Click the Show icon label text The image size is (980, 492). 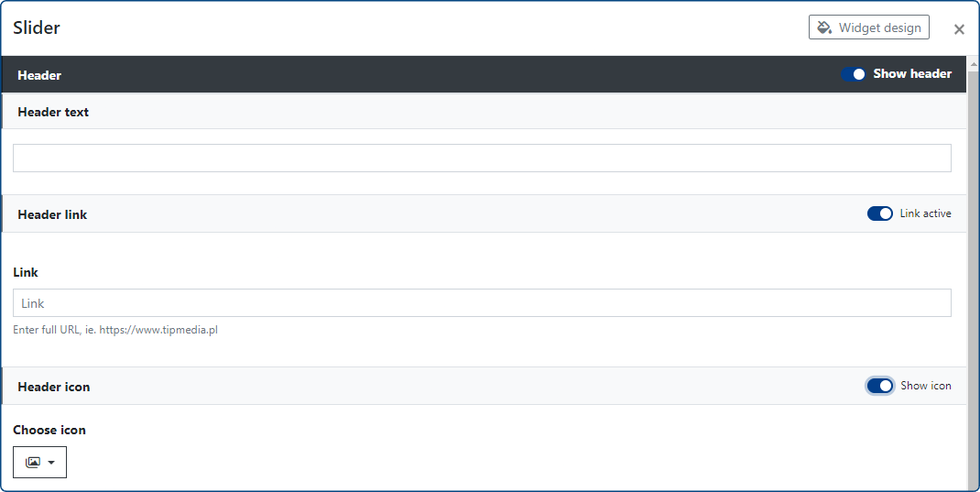point(925,386)
